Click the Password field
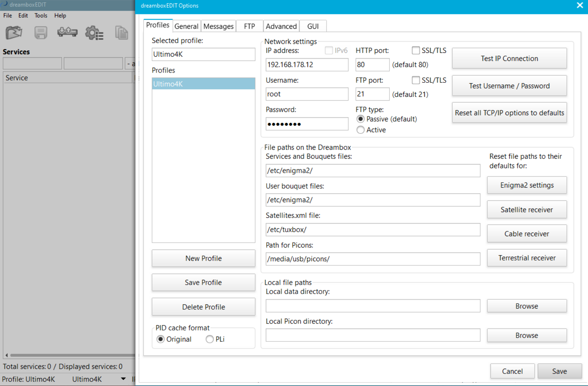Viewport: 588px width, 386px height. 307,124
